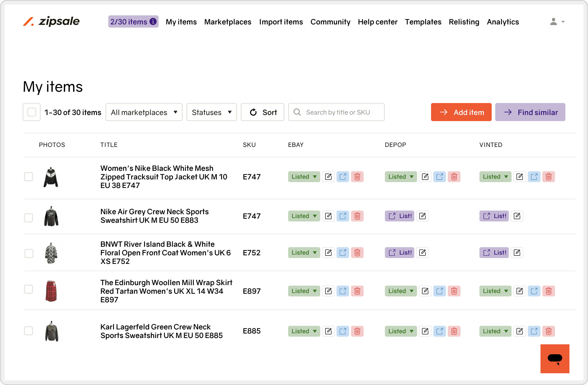This screenshot has height=385, width=588.
Task: Tick the select-all items checkbox
Action: [32, 112]
